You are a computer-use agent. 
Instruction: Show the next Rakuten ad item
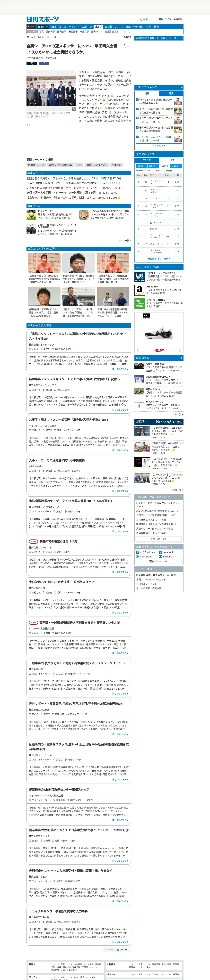180,350
